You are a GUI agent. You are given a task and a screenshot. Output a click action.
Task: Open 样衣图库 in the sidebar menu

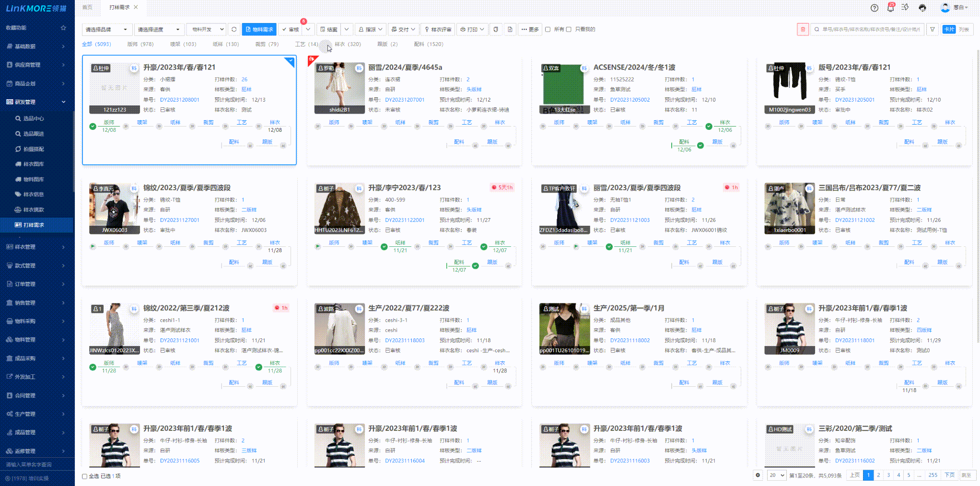click(x=34, y=164)
